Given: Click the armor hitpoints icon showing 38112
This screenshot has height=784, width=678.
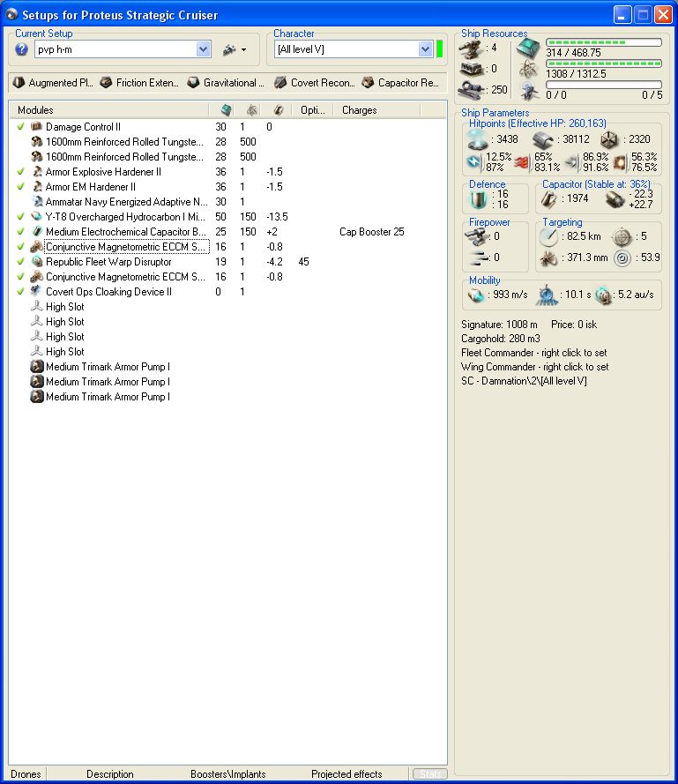Looking at the screenshot, I should [543, 140].
